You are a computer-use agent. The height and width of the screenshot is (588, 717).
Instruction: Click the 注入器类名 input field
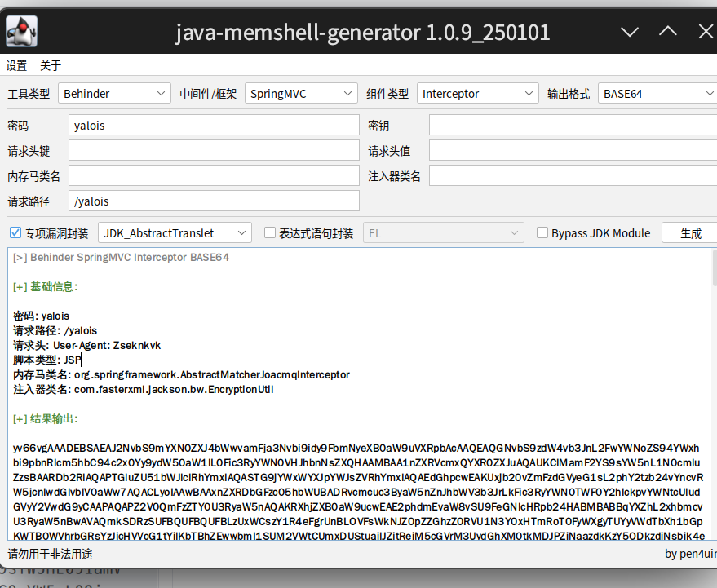tap(573, 175)
